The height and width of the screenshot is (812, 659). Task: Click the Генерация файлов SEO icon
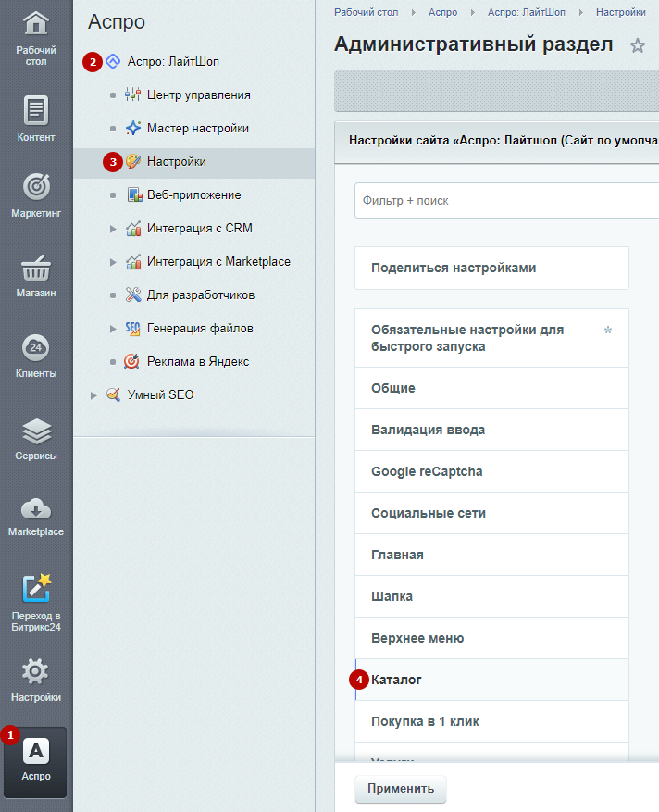point(132,329)
